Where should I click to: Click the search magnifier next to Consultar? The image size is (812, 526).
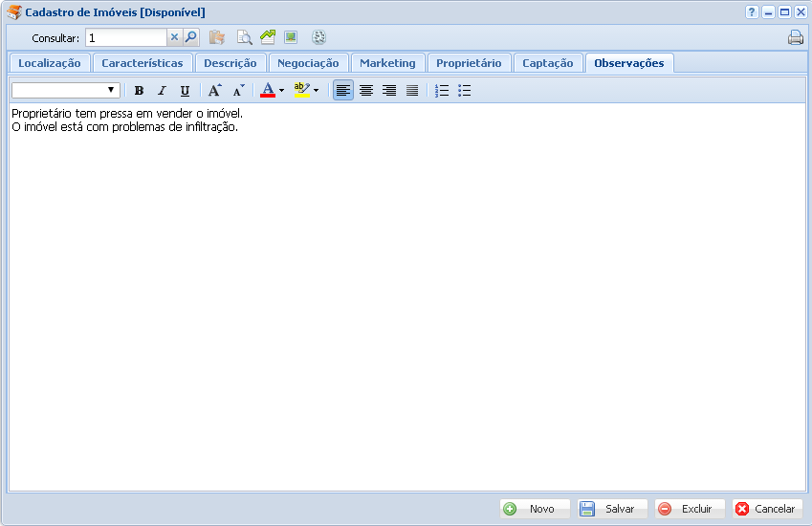click(190, 38)
